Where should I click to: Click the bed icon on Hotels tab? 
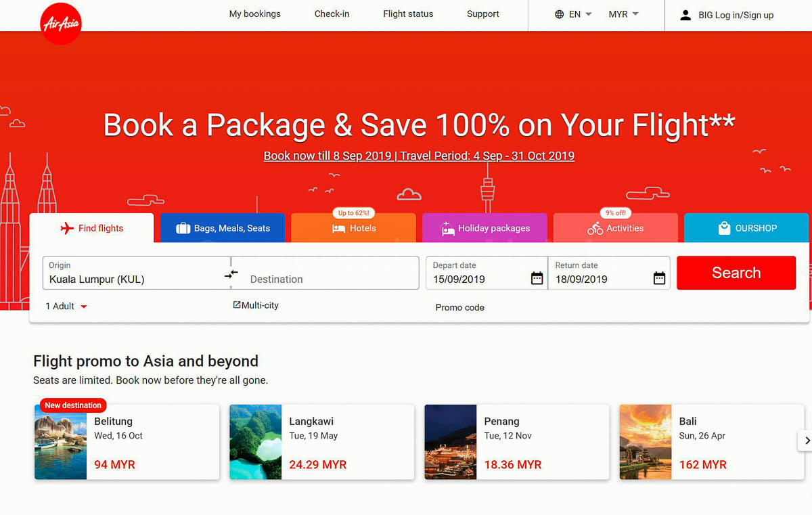(339, 229)
